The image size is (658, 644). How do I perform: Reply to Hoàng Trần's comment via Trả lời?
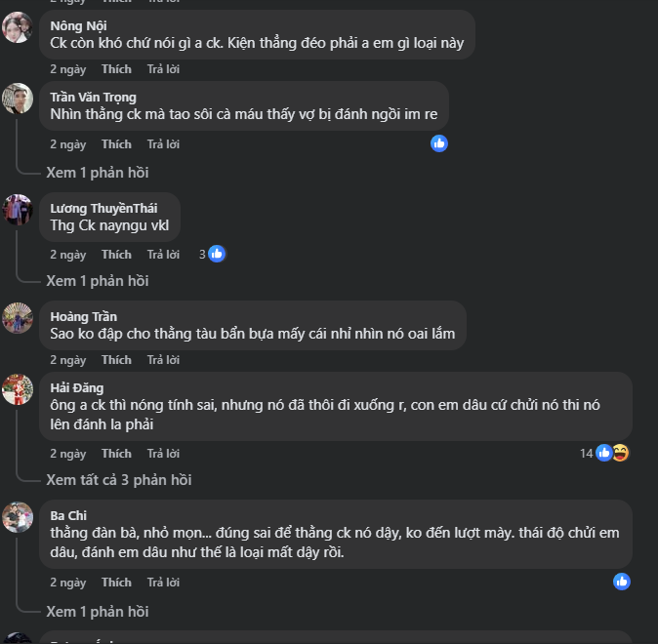click(163, 360)
